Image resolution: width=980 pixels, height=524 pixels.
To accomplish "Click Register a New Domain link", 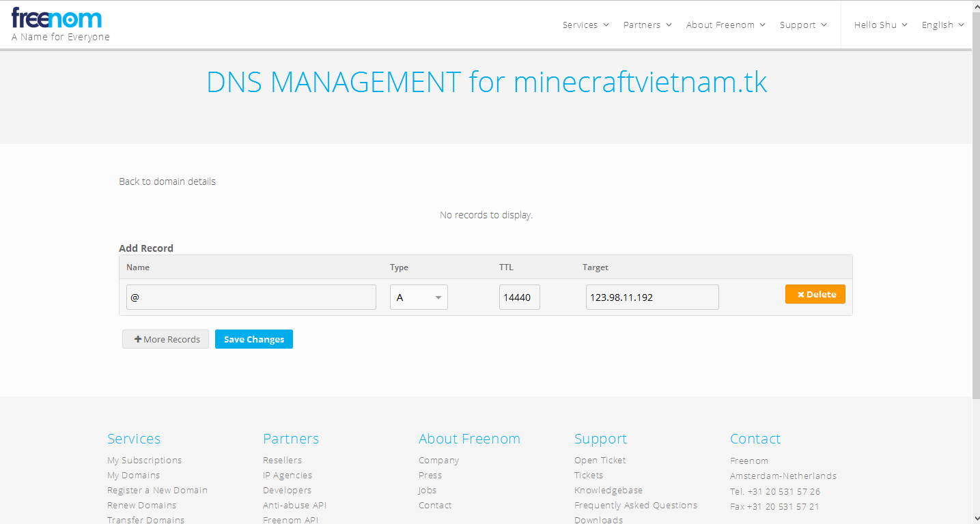I will pyautogui.click(x=157, y=491).
